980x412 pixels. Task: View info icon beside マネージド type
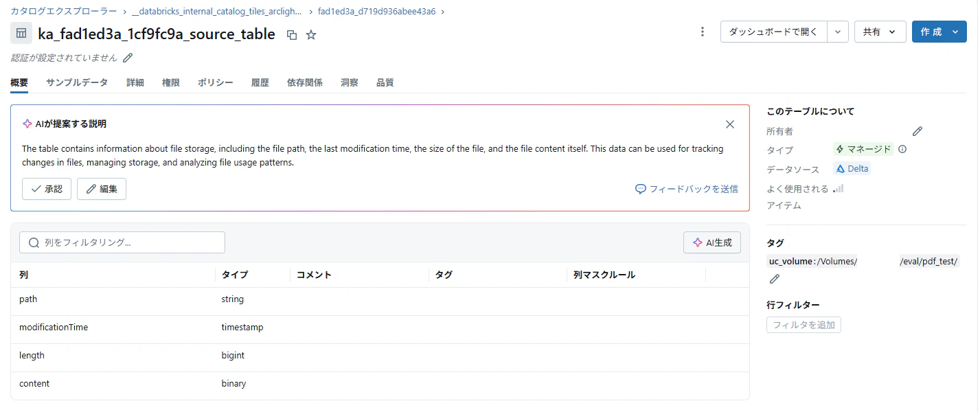(x=902, y=149)
